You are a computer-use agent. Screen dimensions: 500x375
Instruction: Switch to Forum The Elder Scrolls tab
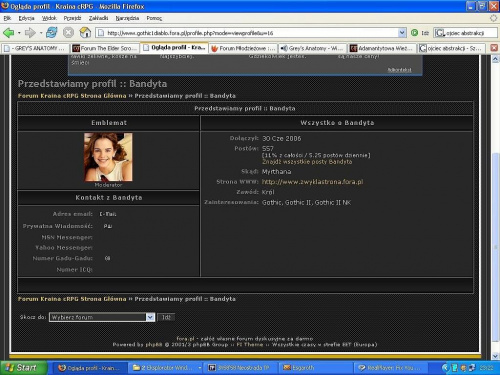click(105, 48)
